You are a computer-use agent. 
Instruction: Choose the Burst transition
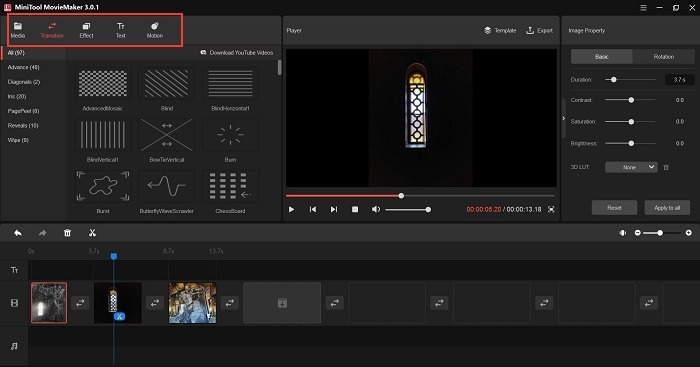pos(103,186)
